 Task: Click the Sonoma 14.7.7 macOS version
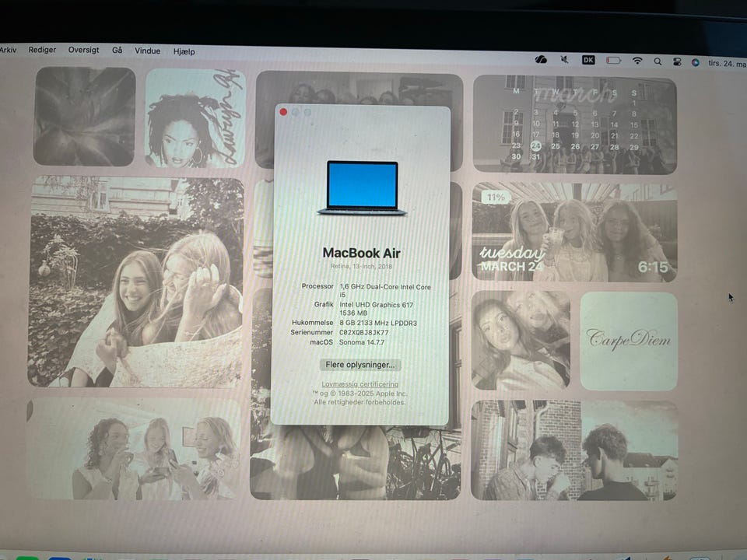click(x=362, y=342)
